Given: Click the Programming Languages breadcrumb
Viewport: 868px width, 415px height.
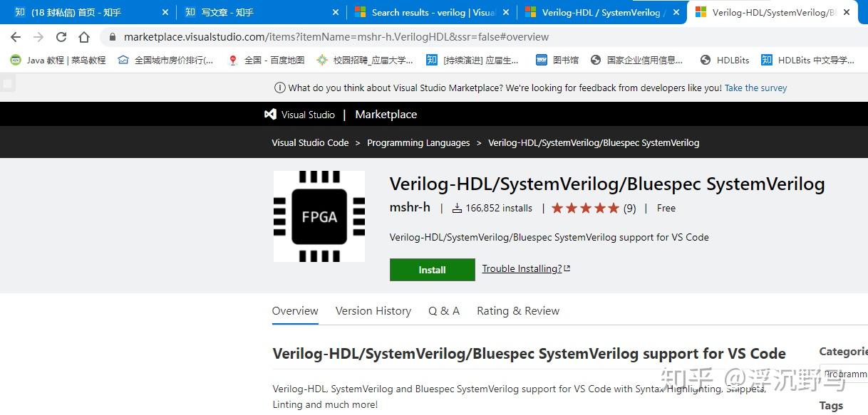Looking at the screenshot, I should coord(418,142).
